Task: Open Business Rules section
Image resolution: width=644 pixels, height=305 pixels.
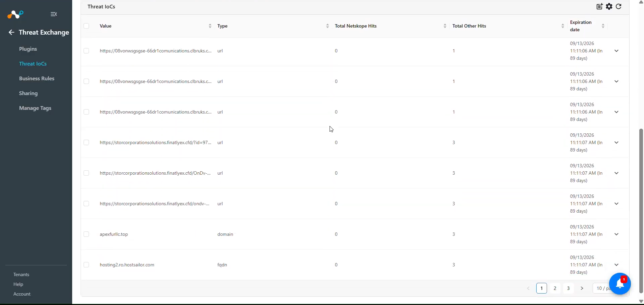Action: 37,79
